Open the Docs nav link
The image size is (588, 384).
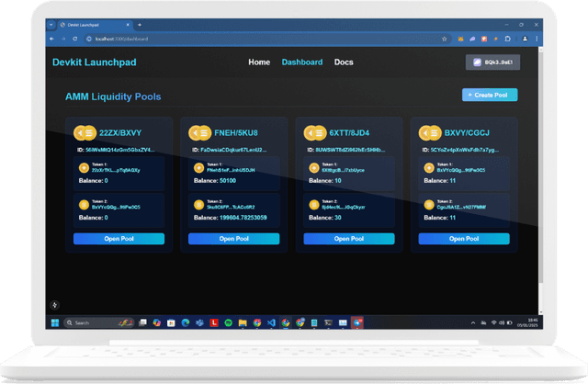click(344, 62)
